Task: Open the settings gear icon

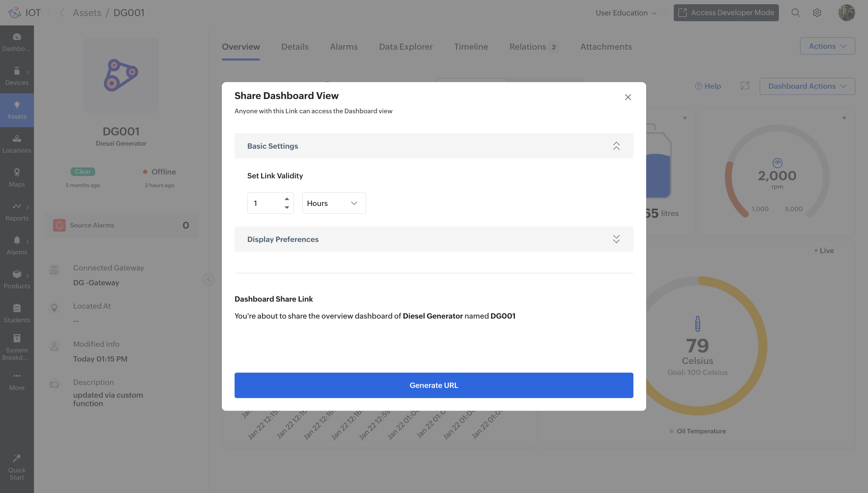Action: pyautogui.click(x=817, y=13)
